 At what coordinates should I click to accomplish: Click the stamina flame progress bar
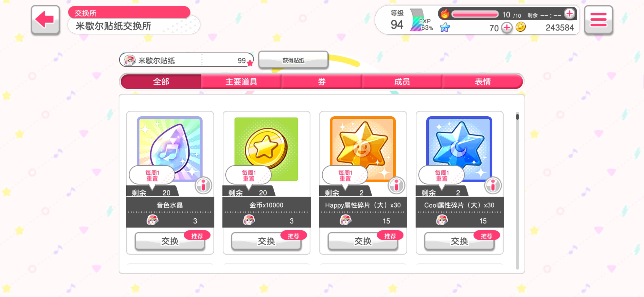475,14
